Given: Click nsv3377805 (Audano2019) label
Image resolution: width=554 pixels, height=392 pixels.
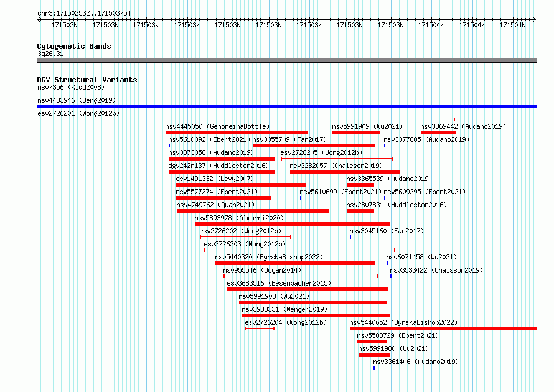Looking at the screenshot, I should click(x=426, y=139).
